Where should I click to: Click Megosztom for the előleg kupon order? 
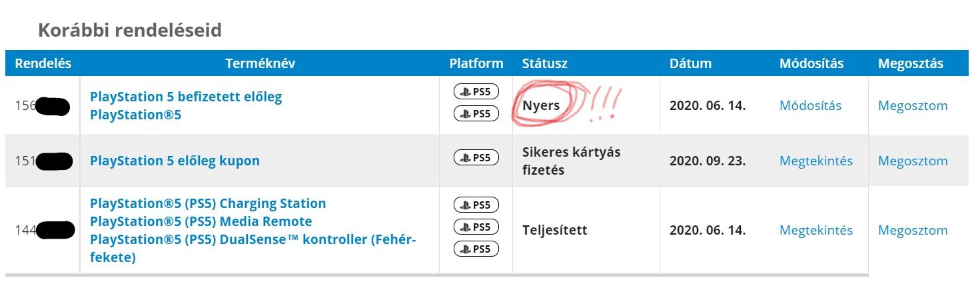click(912, 161)
